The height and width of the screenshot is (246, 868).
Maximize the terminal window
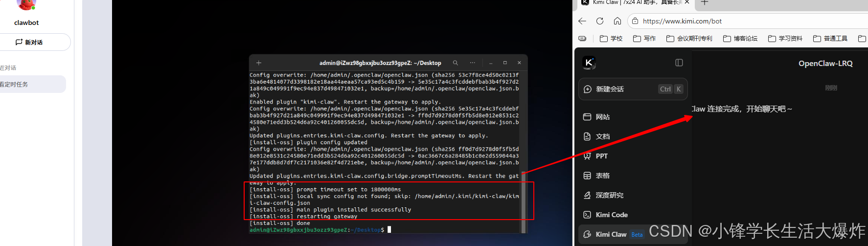pos(505,63)
